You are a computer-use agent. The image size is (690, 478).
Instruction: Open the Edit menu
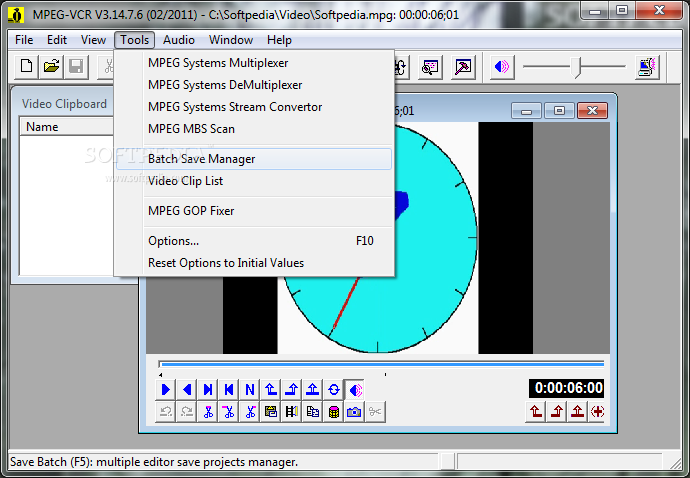[57, 40]
